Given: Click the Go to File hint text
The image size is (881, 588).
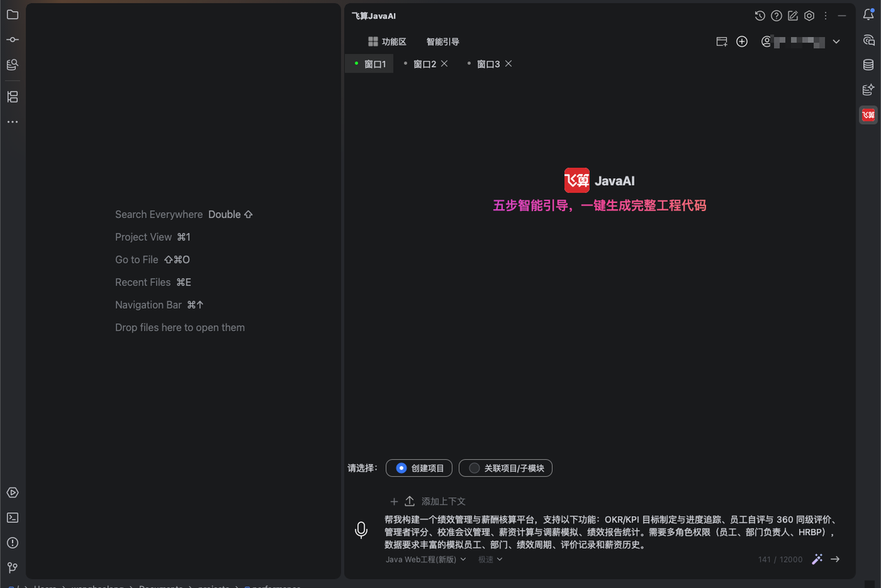Looking at the screenshot, I should (x=136, y=260).
